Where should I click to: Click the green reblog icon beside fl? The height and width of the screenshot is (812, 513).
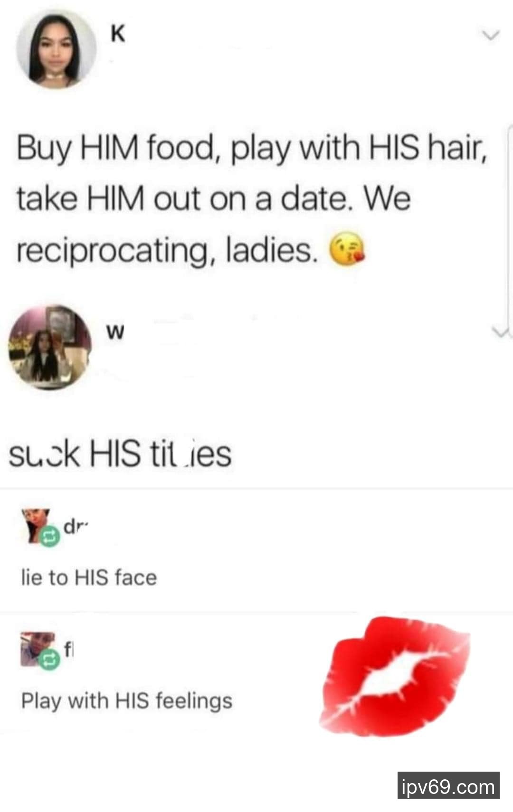(x=49, y=660)
